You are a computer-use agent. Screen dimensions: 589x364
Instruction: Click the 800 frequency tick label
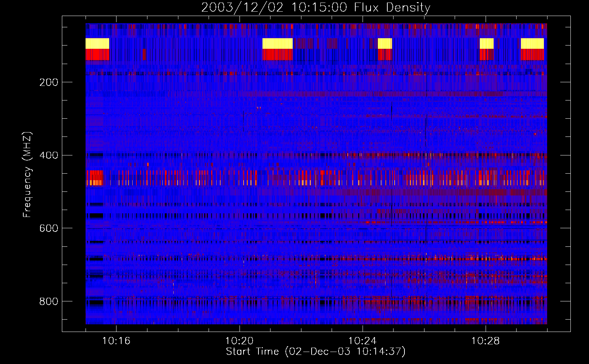(x=49, y=301)
